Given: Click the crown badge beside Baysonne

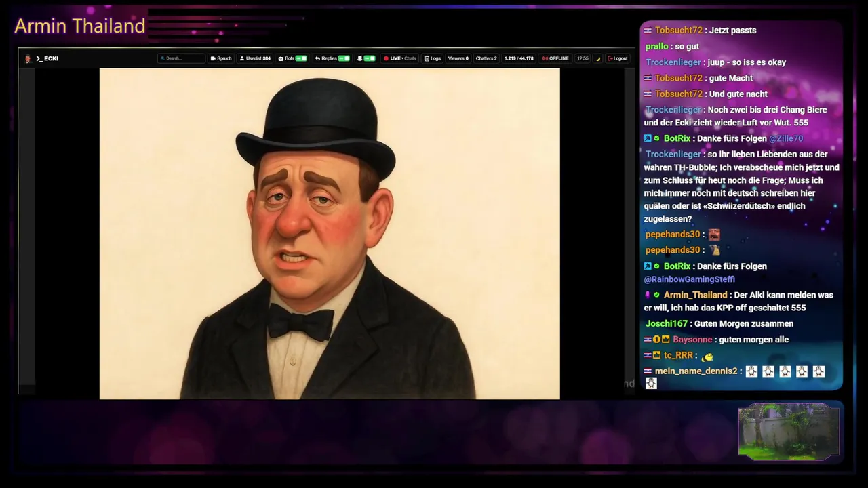Looking at the screenshot, I should 665,340.
